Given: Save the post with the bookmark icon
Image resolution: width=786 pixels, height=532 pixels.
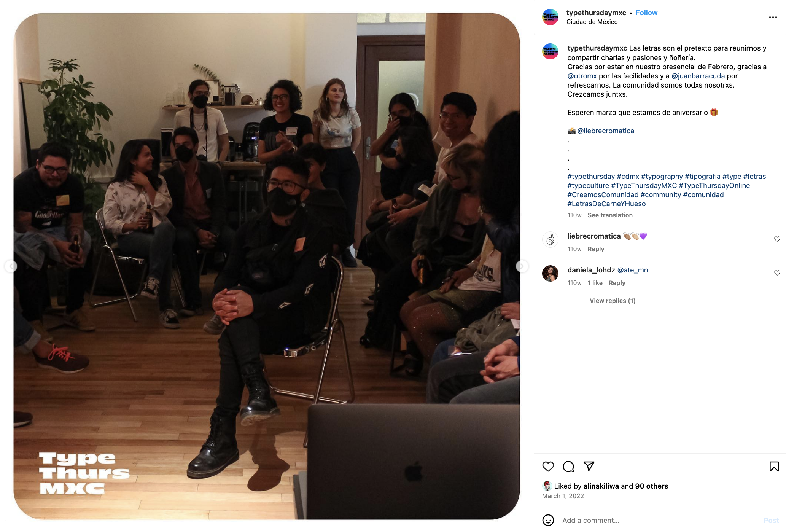Looking at the screenshot, I should 774,467.
